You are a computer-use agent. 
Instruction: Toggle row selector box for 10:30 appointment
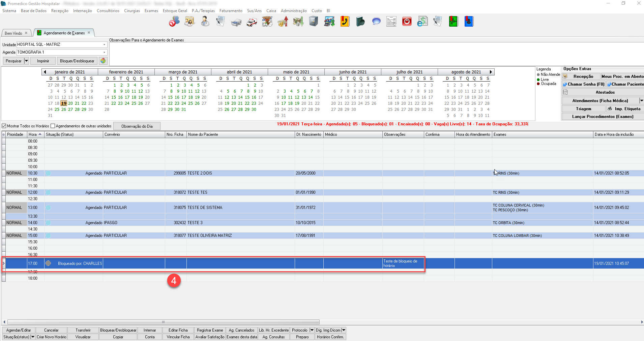[x=4, y=173]
